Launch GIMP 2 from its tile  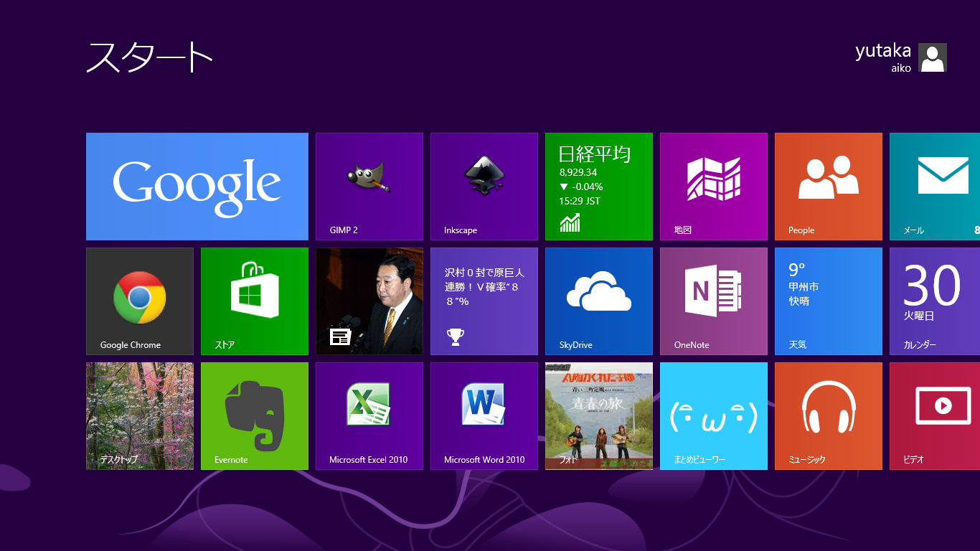pyautogui.click(x=369, y=187)
